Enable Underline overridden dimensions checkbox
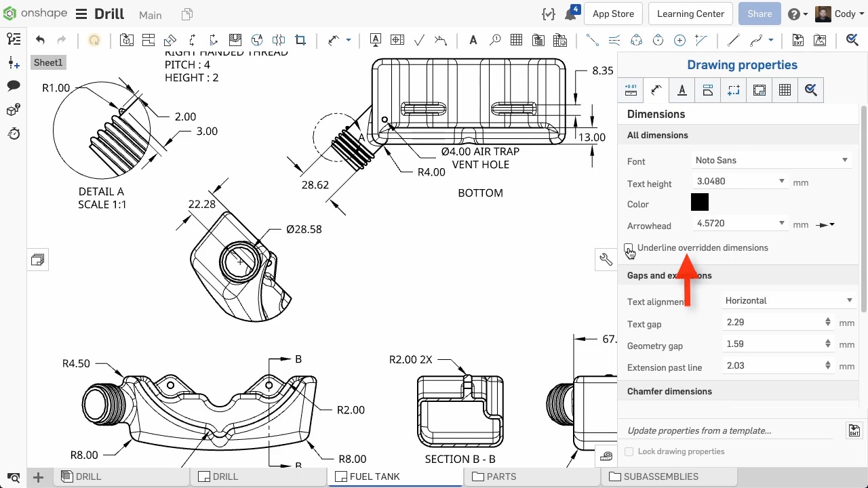Screen dimensions: 868x488 pos(629,248)
